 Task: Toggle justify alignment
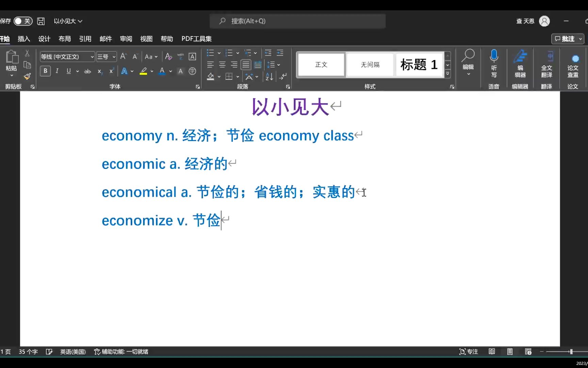click(246, 64)
